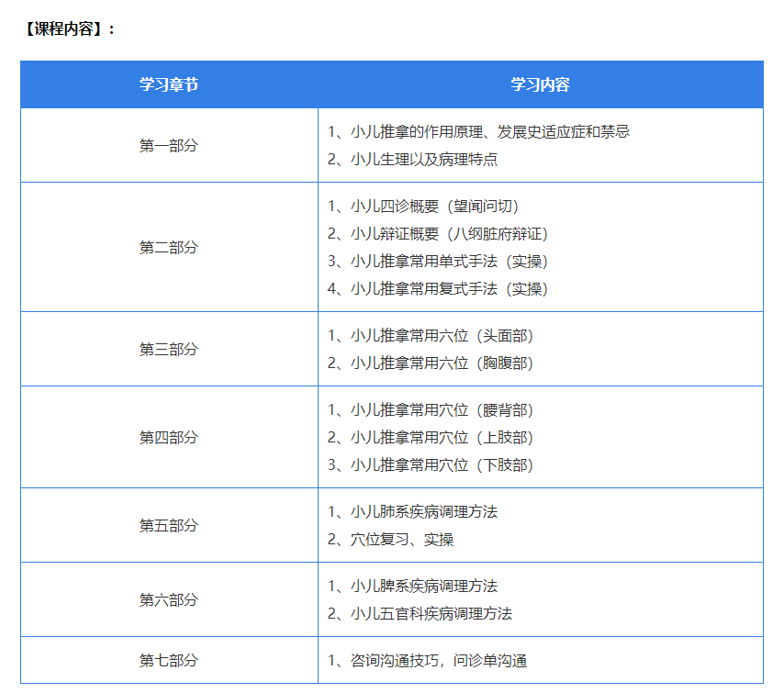
Task: Click 小儿肺系疾病调理方法 entry
Action: pos(413,512)
